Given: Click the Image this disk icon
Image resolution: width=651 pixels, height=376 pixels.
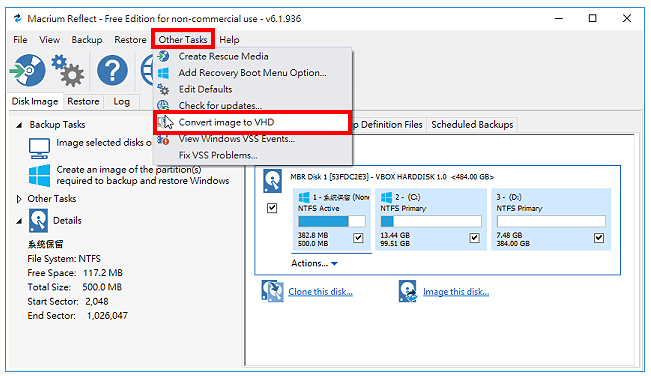Looking at the screenshot, I should [x=408, y=291].
